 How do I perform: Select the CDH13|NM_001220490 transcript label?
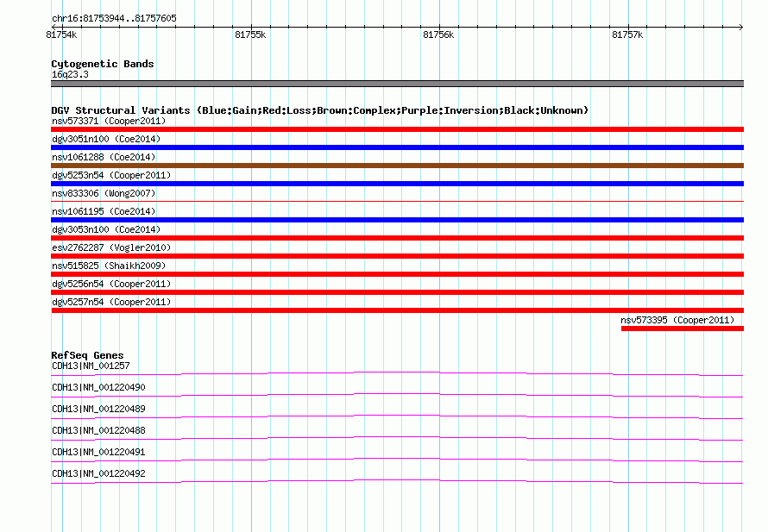98,387
